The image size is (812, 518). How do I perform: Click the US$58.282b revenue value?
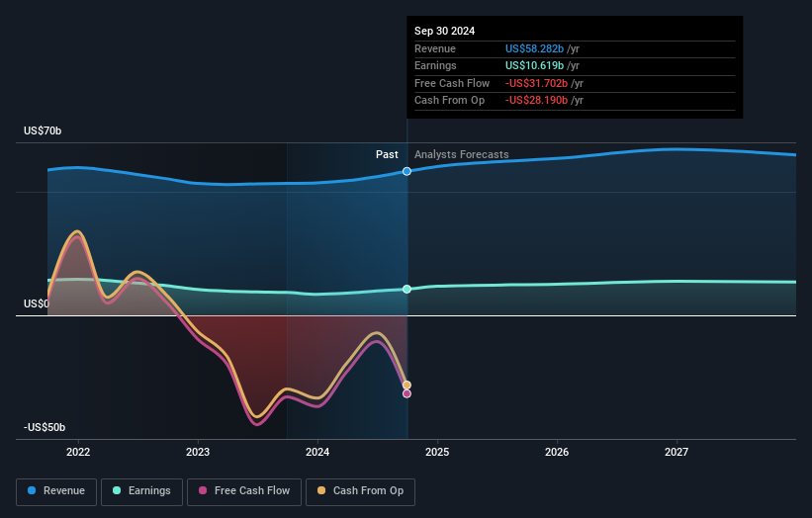coord(534,48)
